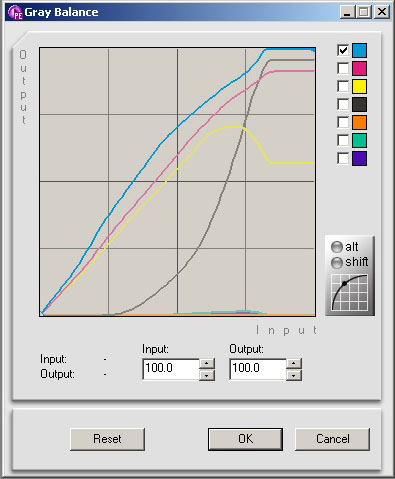Click the Cancel button

(332, 439)
